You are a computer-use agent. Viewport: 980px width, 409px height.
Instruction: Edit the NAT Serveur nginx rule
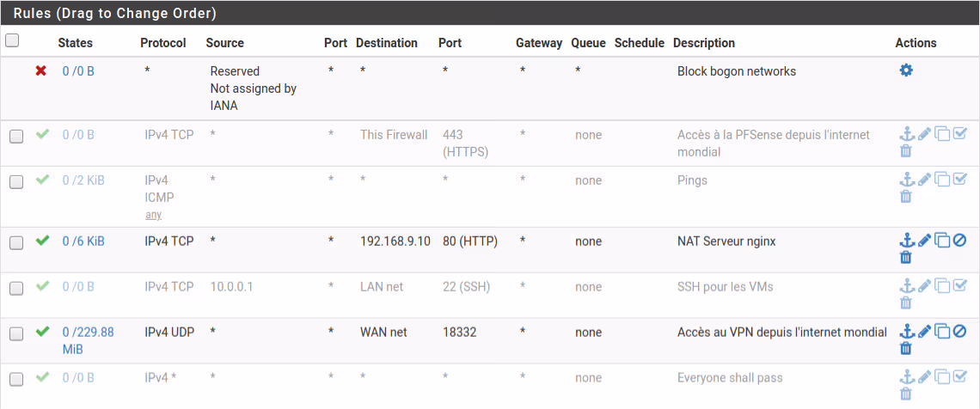(x=924, y=241)
